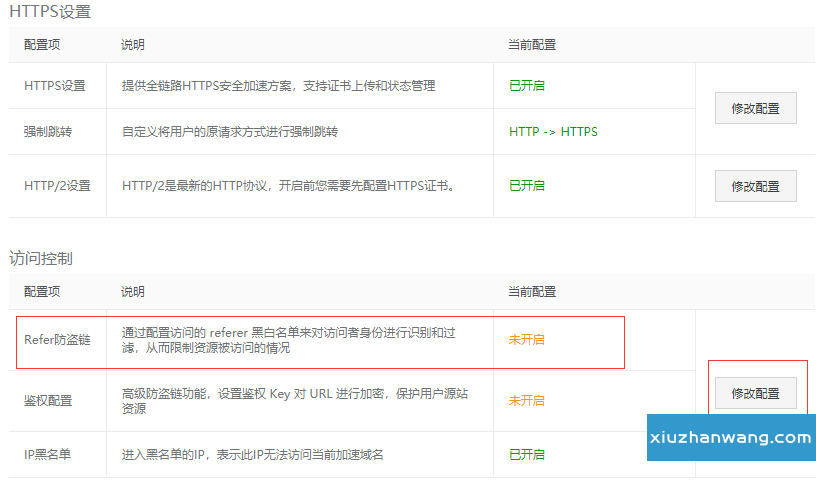The image size is (816, 480).
Task: Click 未开启 status for 鉴权配置
Action: click(x=527, y=401)
